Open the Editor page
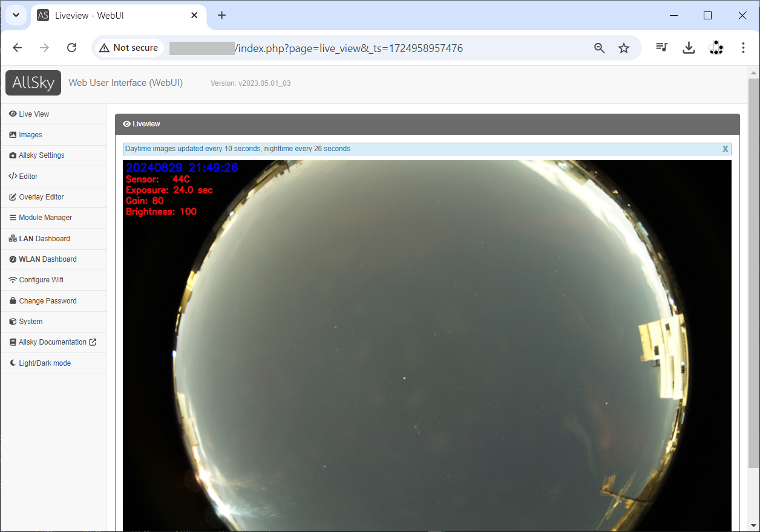Viewport: 760px width, 532px height. [x=53, y=177]
